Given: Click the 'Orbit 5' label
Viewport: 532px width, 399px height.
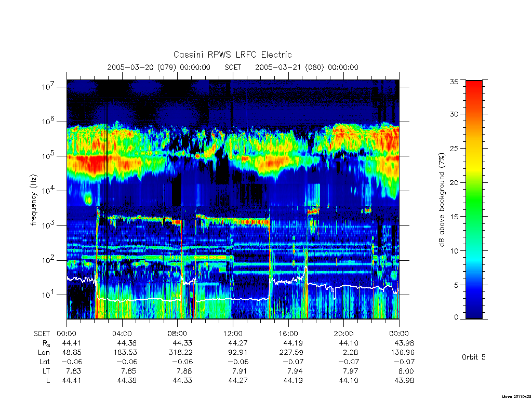Looking at the screenshot, I should (474, 357).
